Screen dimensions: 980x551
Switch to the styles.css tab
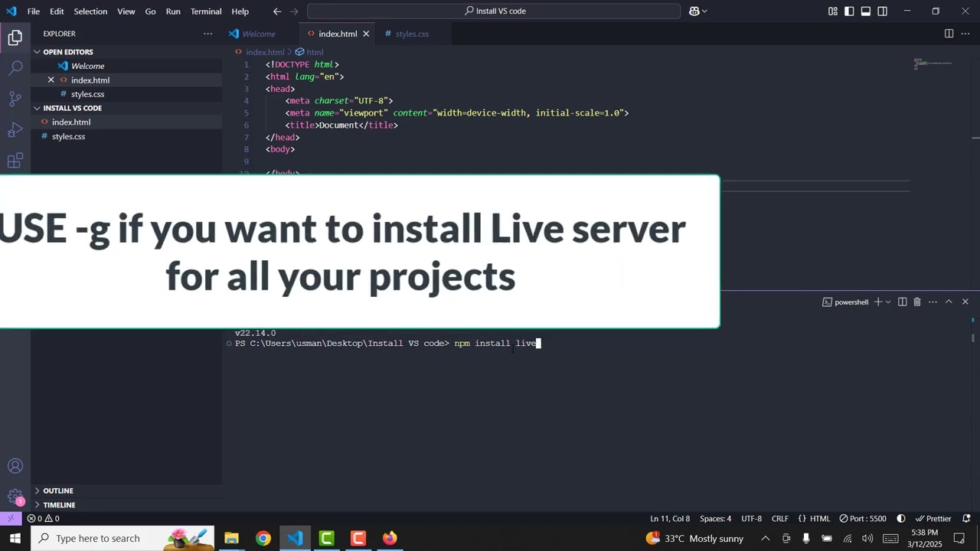coord(412,34)
